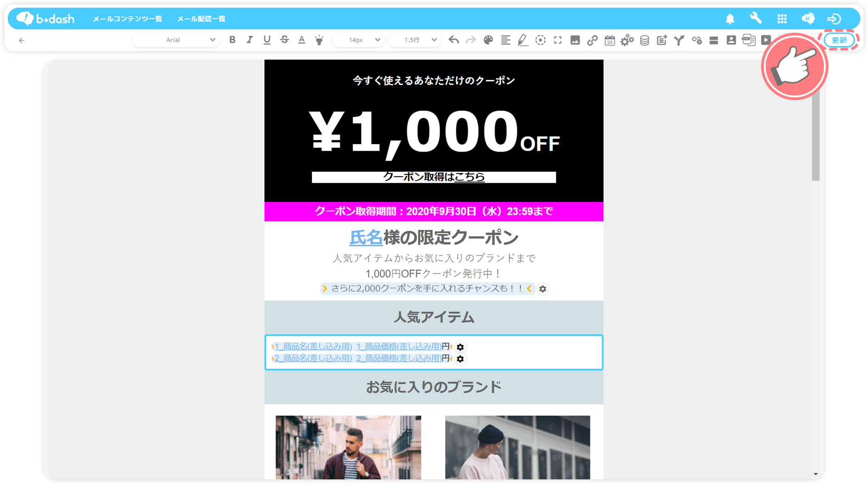Click the 1_商品価格(差し込み用) link
Screen dimensions: 868x488
[399, 347]
